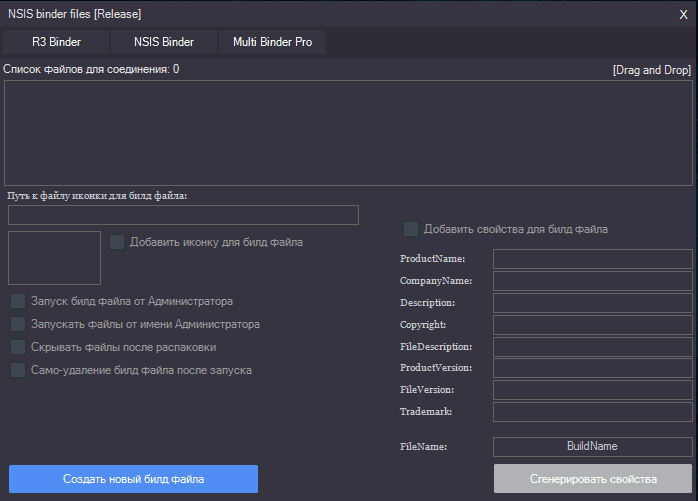Select the Multi Binder Pro tab
This screenshot has height=501, width=698.
click(272, 42)
